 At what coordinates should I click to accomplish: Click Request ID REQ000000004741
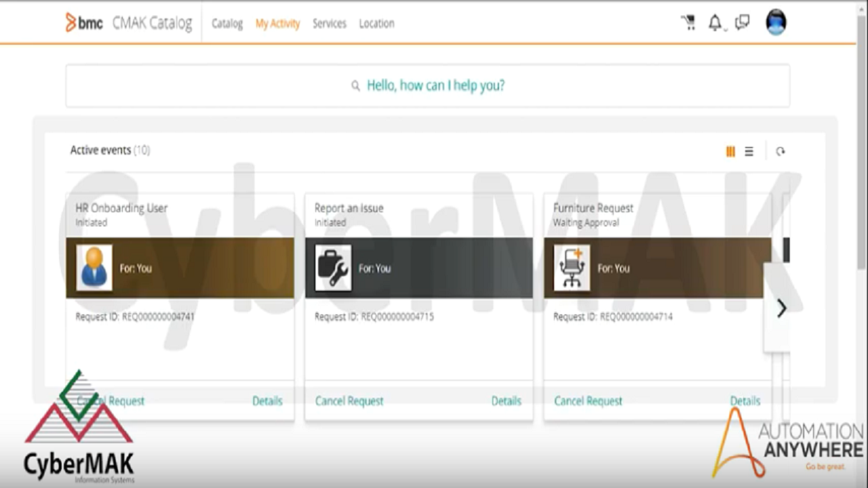coord(136,317)
